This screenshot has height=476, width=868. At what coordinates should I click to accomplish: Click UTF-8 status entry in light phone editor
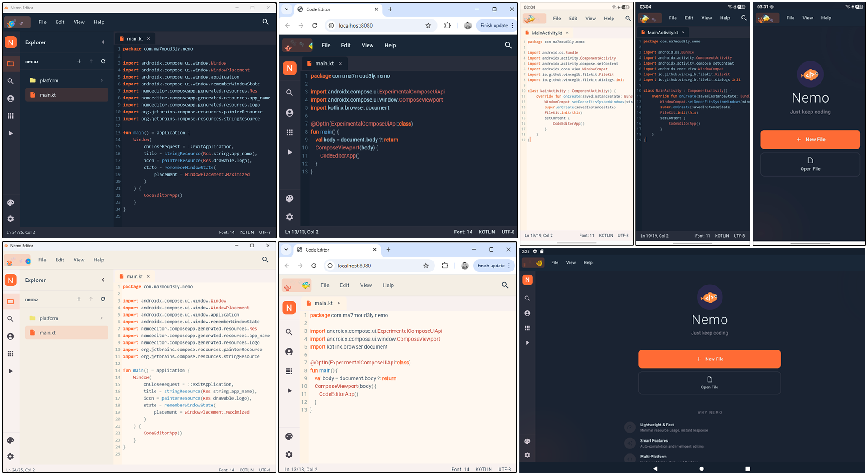[623, 236]
